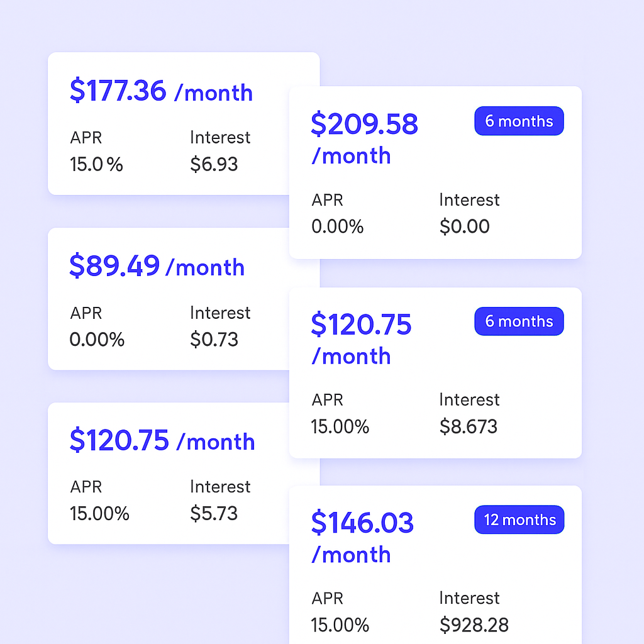
Task: Select the 0.00% APR on the $89.49 card
Action: point(97,340)
